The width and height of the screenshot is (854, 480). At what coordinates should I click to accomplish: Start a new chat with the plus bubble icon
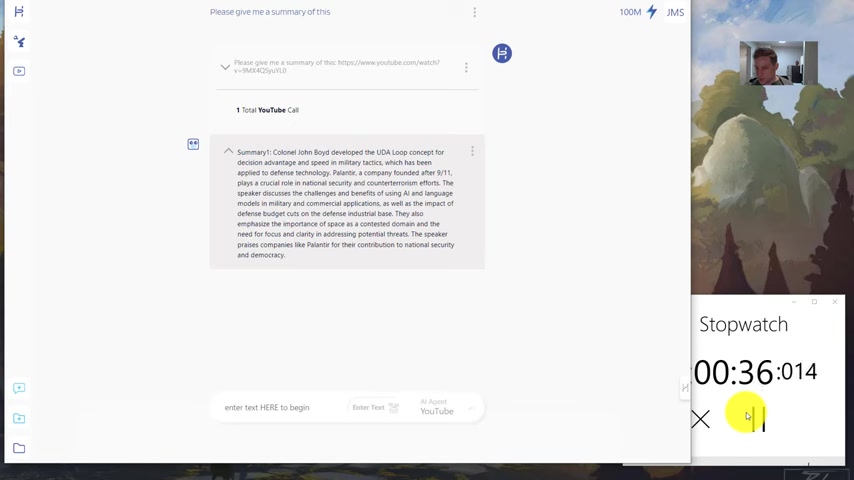pyautogui.click(x=19, y=388)
